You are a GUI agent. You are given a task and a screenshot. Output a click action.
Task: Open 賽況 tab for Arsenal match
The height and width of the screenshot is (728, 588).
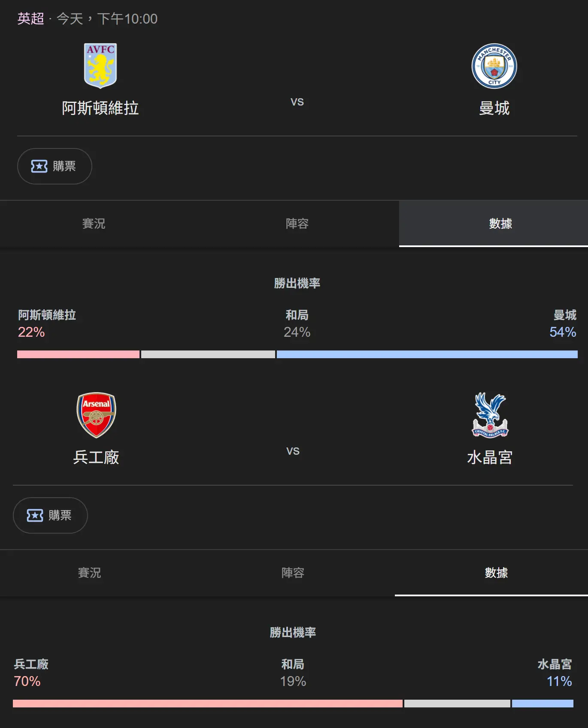89,573
